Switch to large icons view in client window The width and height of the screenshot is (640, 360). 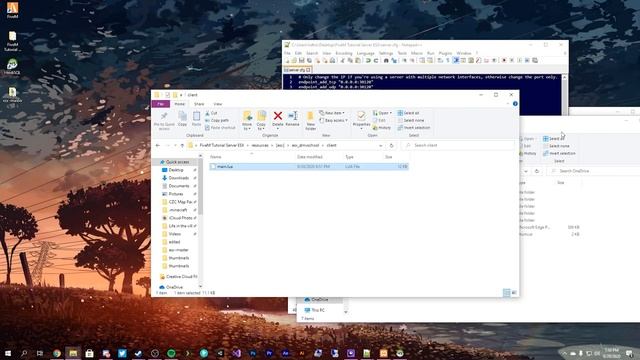point(514,293)
